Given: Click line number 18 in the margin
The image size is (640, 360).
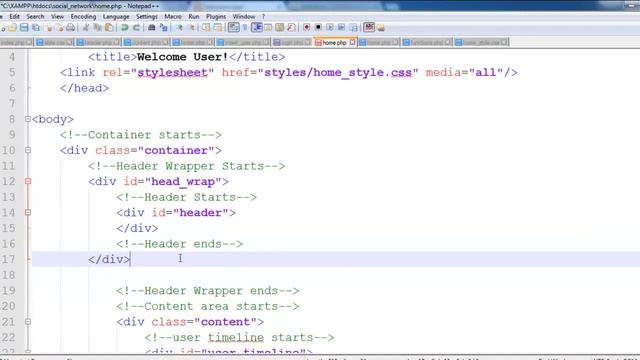Looking at the screenshot, I should pyautogui.click(x=9, y=275).
